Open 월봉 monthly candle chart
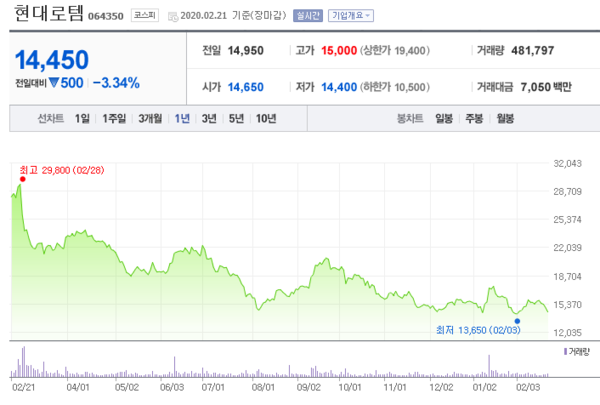 (504, 118)
